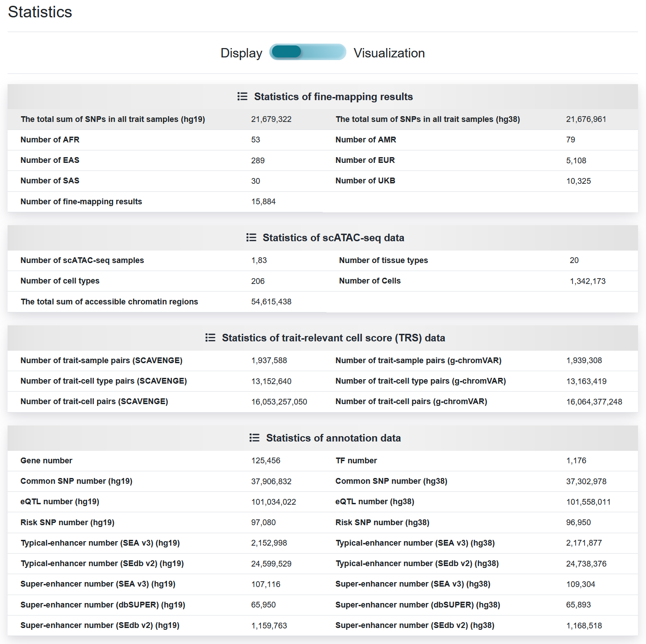This screenshot has height=644, width=646.
Task: Click the Number of fine-mapping results value 15,884
Action: [x=264, y=202]
